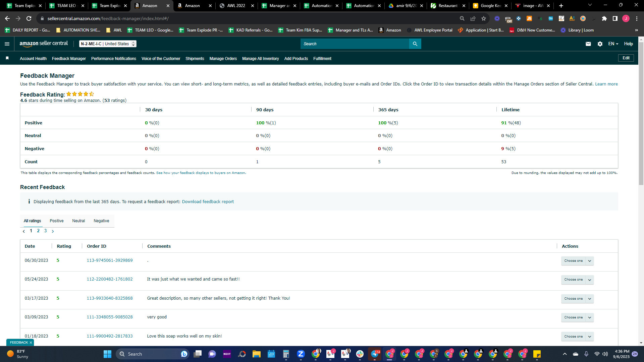Open Account Health menu item

pyautogui.click(x=33, y=59)
